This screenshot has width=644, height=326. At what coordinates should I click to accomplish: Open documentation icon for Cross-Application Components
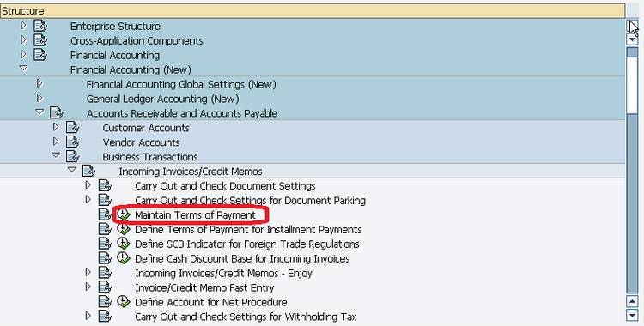point(40,40)
